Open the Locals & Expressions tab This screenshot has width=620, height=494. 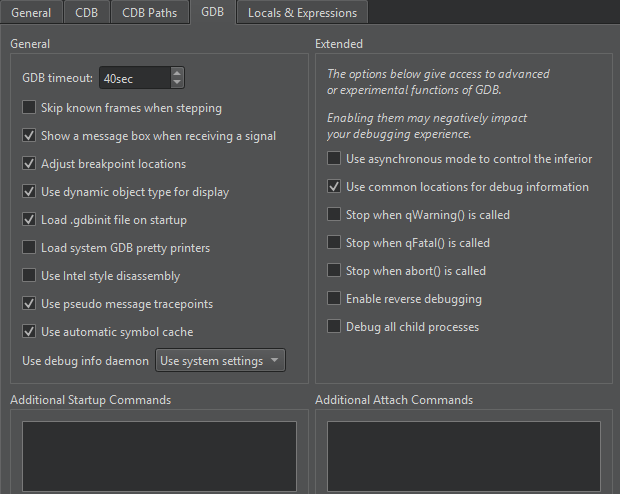(301, 12)
